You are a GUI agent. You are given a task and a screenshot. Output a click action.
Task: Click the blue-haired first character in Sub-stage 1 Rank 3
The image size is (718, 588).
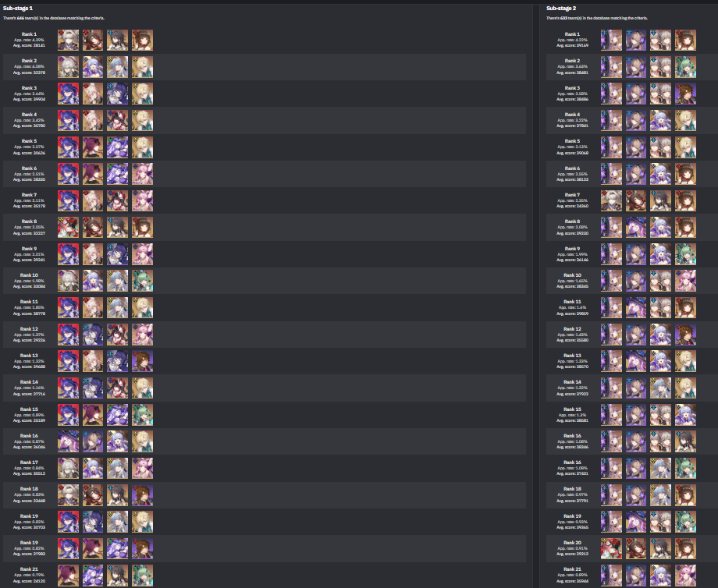click(68, 94)
